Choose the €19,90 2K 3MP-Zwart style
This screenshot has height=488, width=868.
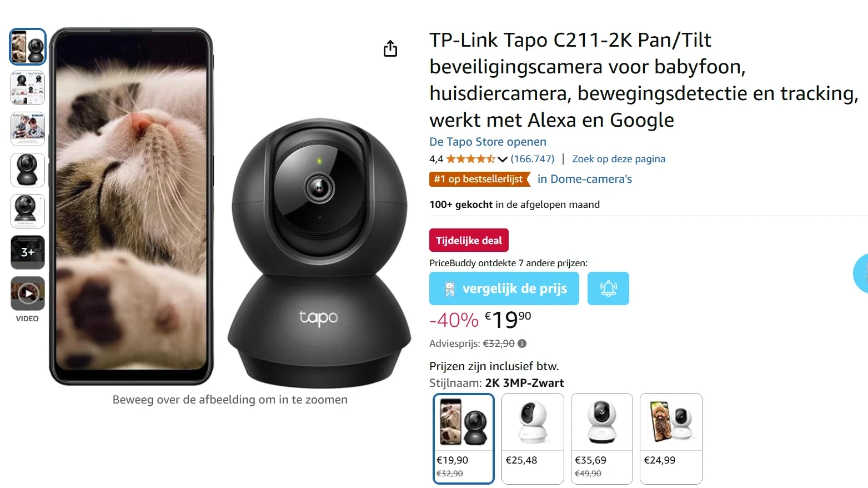464,439
